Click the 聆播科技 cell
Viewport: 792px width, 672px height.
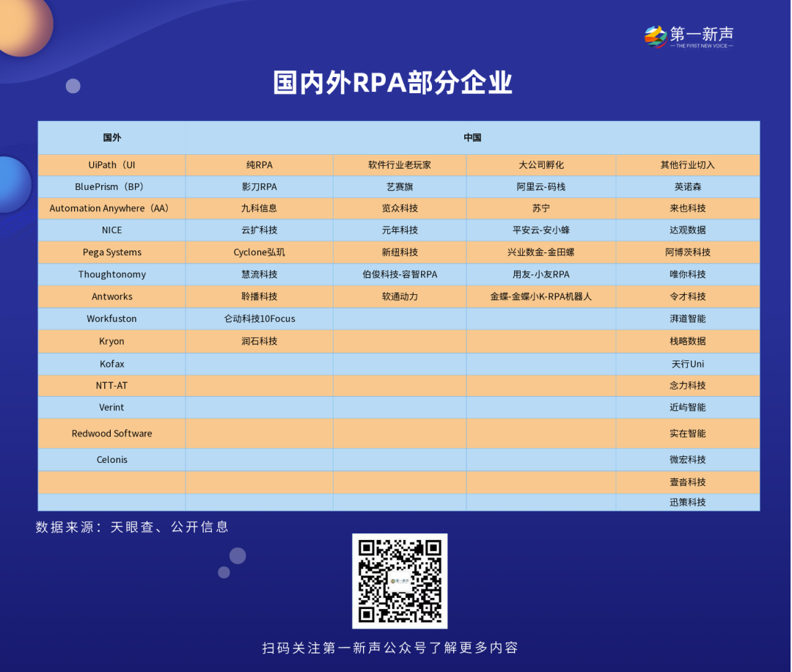coord(259,296)
